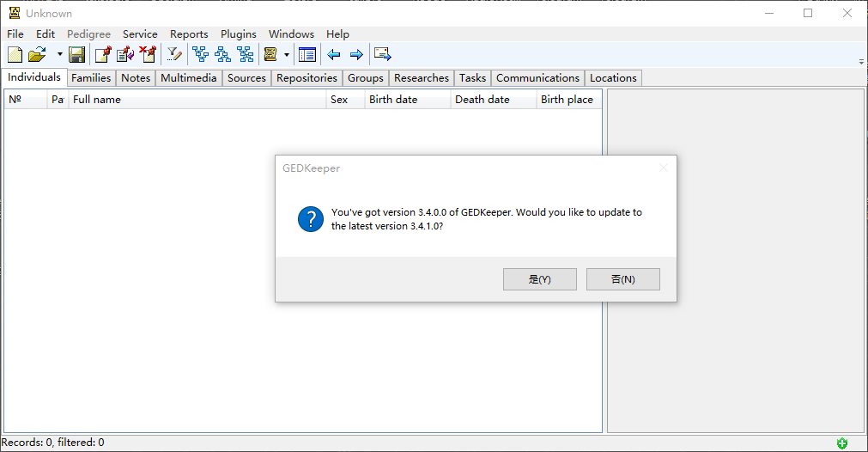Open the Edit menu
This screenshot has height=452, width=868.
[46, 34]
